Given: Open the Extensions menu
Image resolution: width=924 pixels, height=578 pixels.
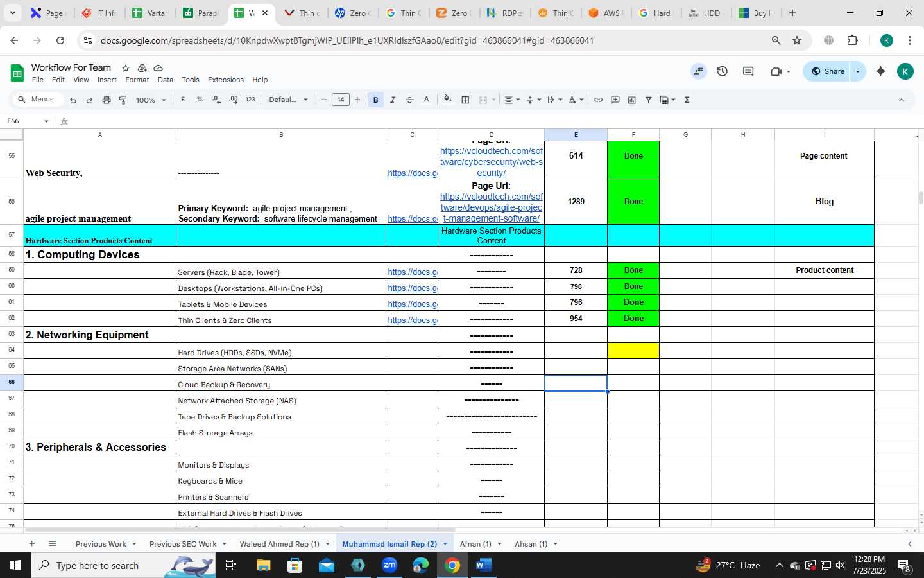Looking at the screenshot, I should (x=226, y=80).
